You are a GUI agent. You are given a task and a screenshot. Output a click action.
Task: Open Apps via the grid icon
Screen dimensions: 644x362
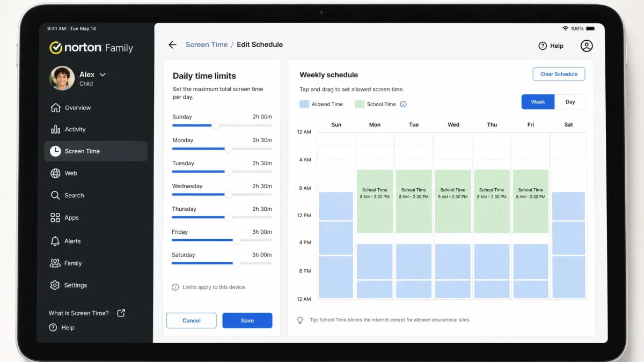point(55,218)
